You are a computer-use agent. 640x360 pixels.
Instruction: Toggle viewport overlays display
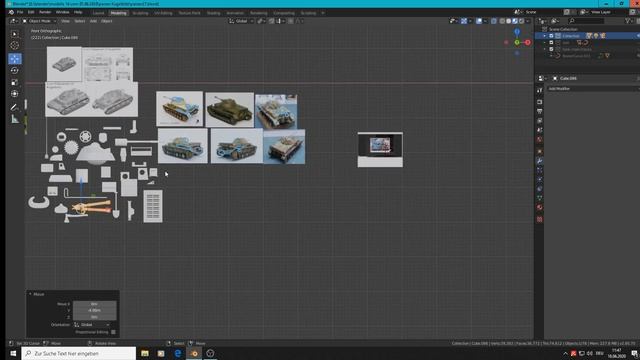tap(479, 21)
